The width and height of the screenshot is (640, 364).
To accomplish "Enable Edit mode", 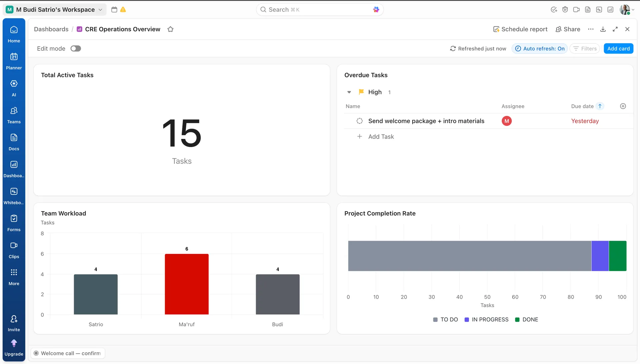I will (x=76, y=48).
